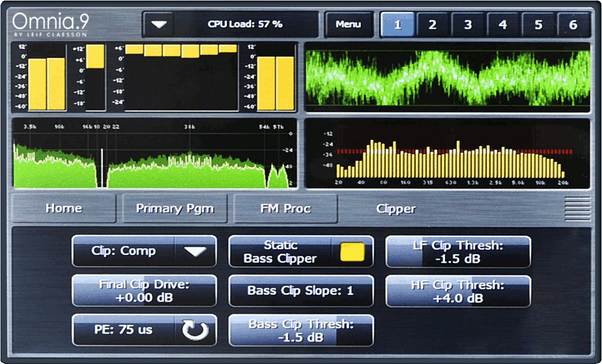Select display tab 2
The height and width of the screenshot is (364, 602).
coord(432,25)
